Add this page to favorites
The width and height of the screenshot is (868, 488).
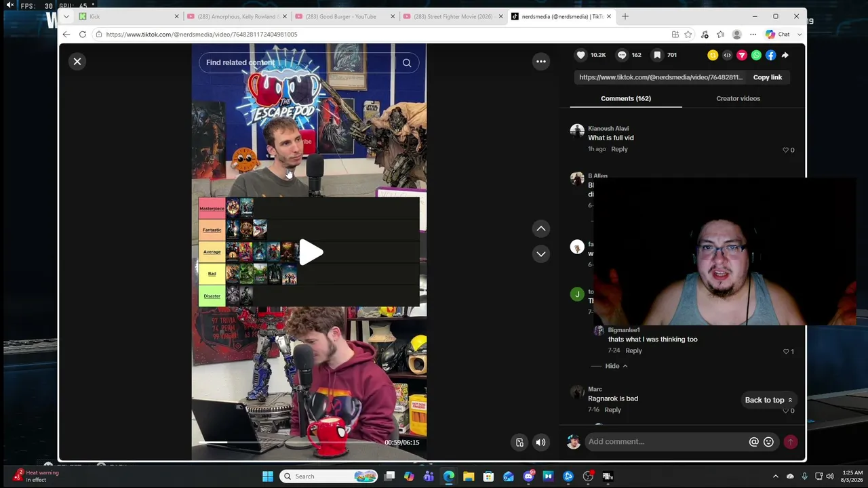pyautogui.click(x=688, y=35)
